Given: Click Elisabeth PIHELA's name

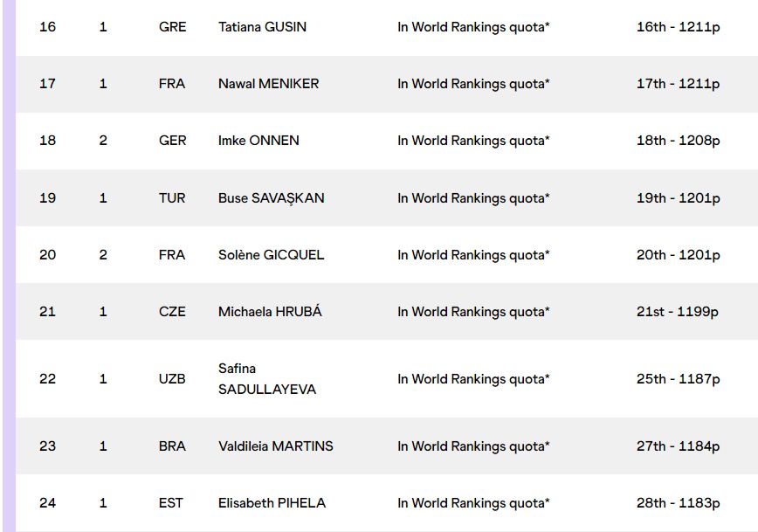Looking at the screenshot, I should (x=272, y=503).
